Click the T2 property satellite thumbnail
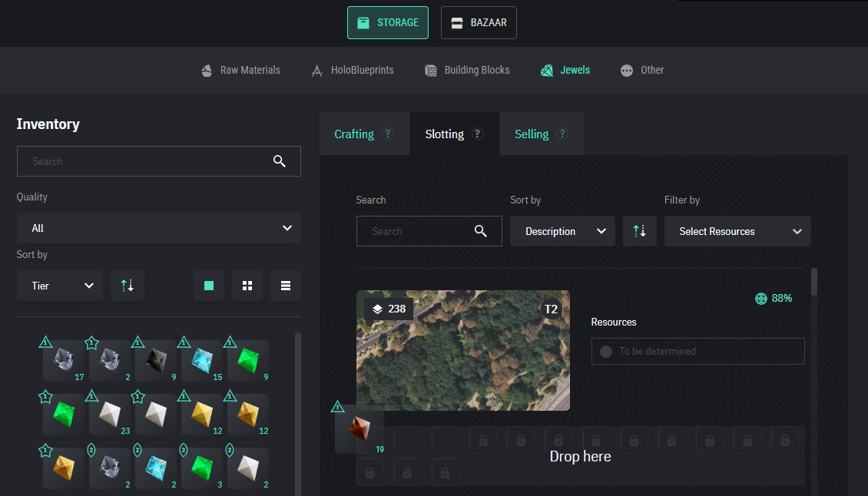 point(463,350)
